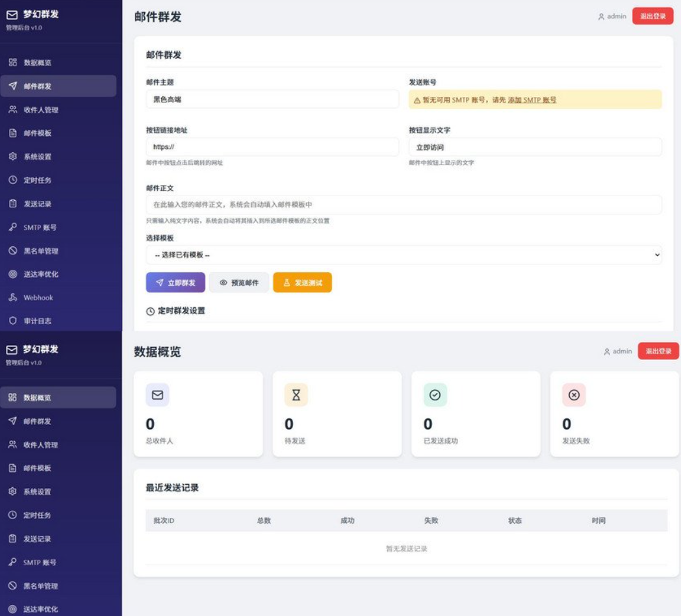Click the Webhook icon in the 邮件群发 page sidebar
This screenshot has height=616, width=681.
click(x=12, y=297)
